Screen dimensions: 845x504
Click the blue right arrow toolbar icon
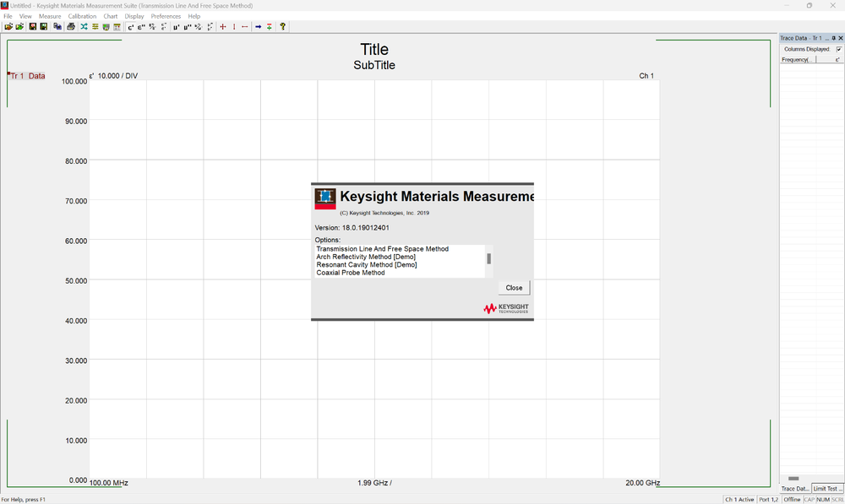pyautogui.click(x=259, y=27)
